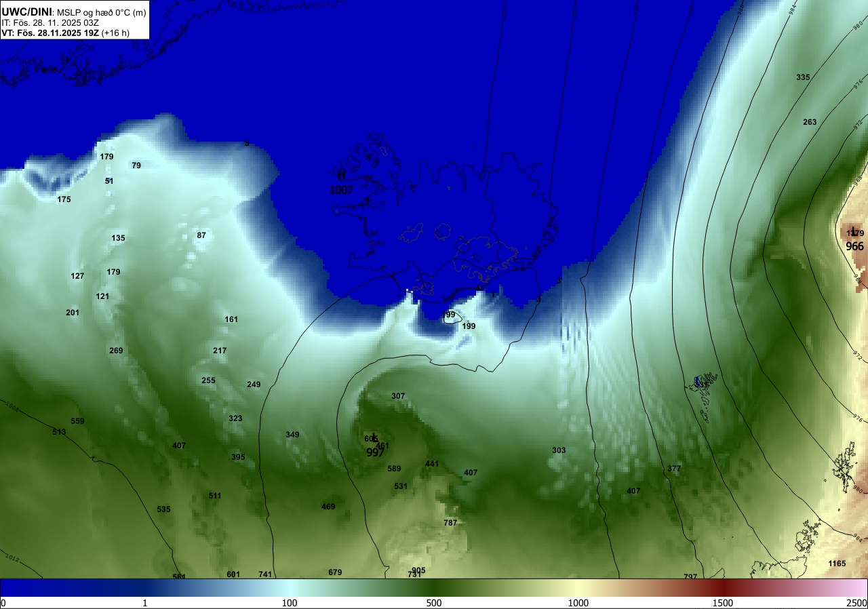Click the height value 121

[x=102, y=296]
